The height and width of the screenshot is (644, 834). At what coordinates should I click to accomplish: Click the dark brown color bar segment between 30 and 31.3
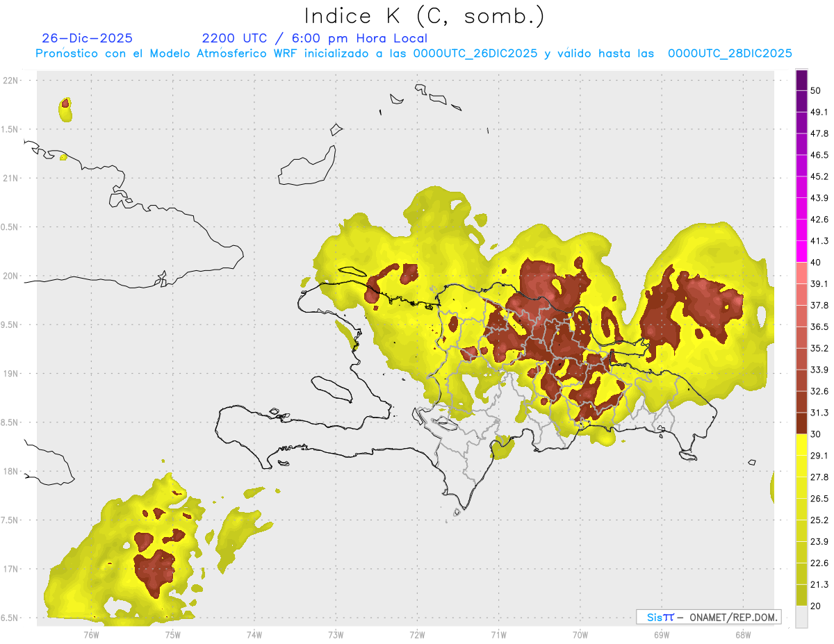click(801, 424)
